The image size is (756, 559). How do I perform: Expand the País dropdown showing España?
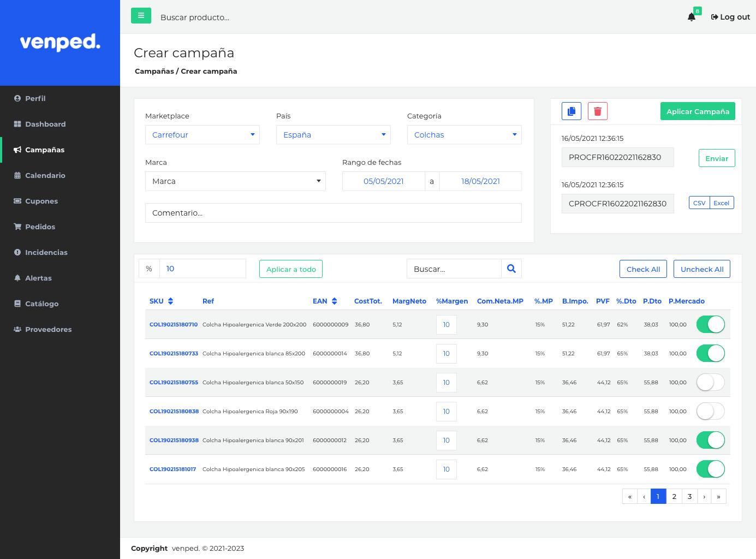333,135
